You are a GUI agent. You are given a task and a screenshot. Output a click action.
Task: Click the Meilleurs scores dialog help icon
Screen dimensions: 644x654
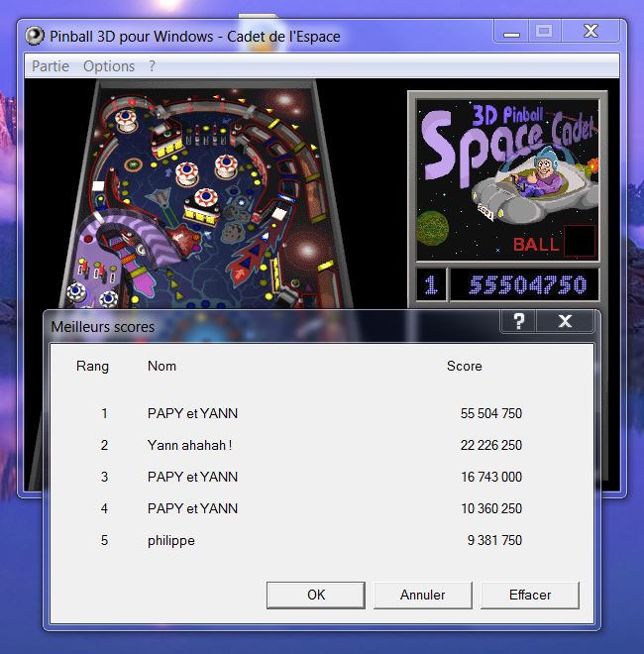click(x=518, y=321)
